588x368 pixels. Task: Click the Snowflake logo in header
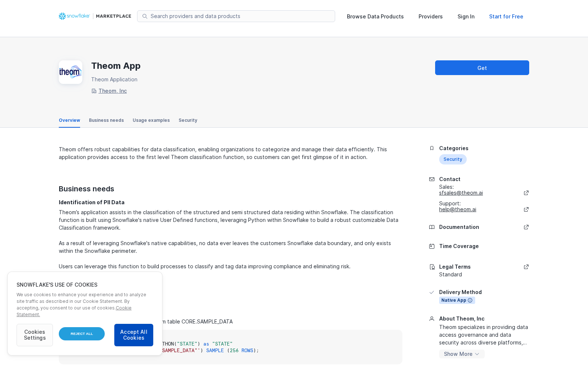74,16
